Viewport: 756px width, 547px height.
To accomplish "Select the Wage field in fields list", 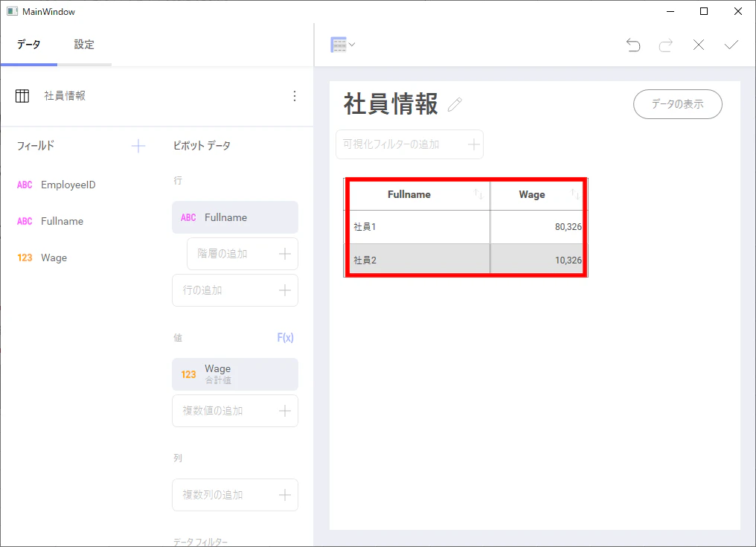I will click(x=42, y=258).
